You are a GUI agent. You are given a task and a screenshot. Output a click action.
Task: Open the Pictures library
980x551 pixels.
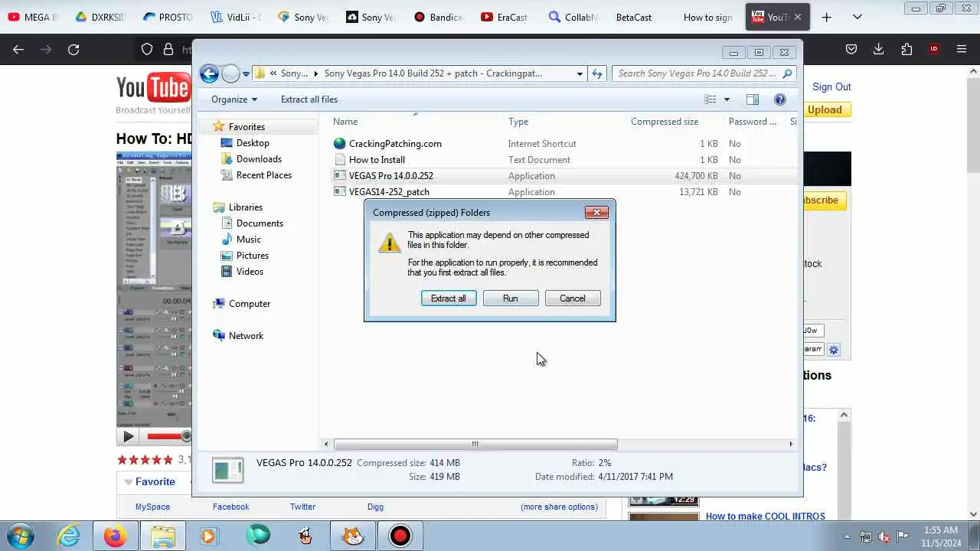(x=252, y=256)
